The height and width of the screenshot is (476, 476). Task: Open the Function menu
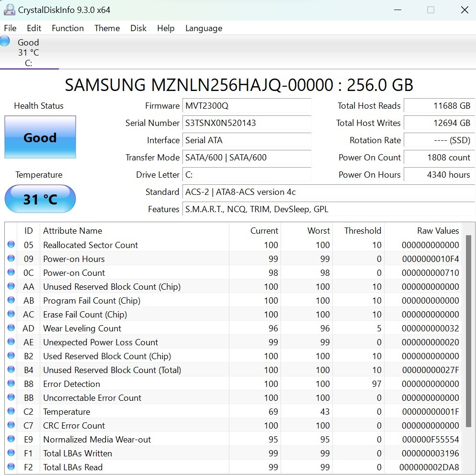tap(68, 28)
